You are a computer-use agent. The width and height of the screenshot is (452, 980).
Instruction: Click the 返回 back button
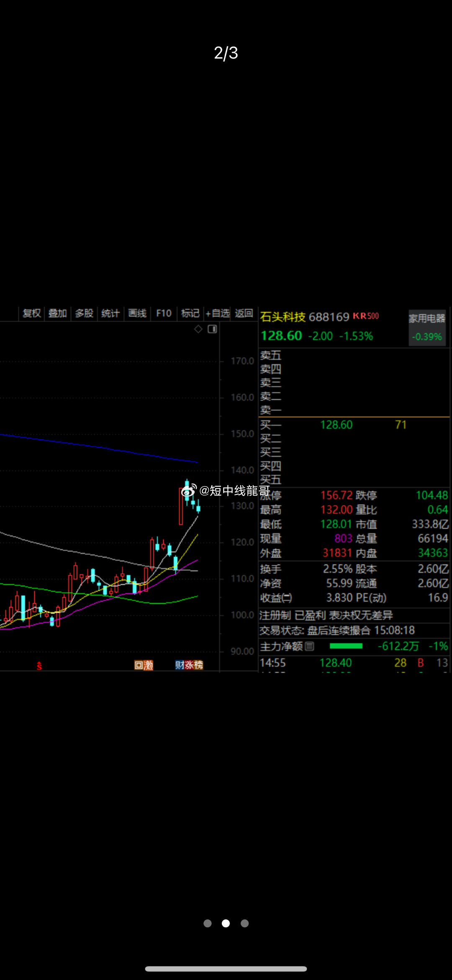point(244,313)
